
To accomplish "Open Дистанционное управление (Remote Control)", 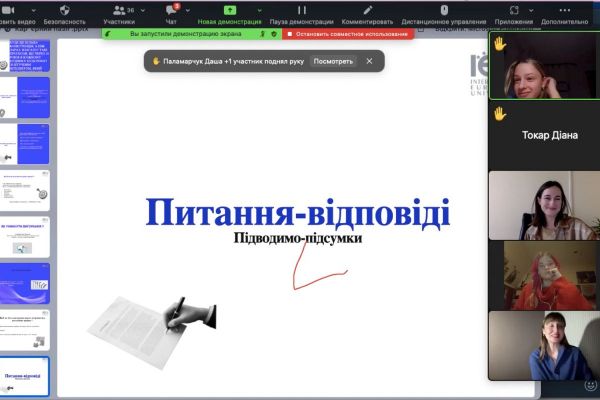I will [x=445, y=12].
